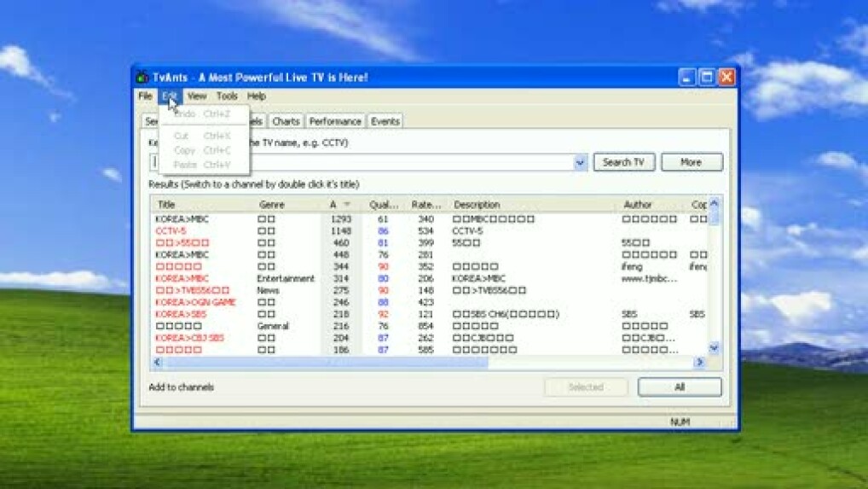This screenshot has width=868, height=489.
Task: Click the TvAnts icon in the title bar
Action: click(142, 78)
